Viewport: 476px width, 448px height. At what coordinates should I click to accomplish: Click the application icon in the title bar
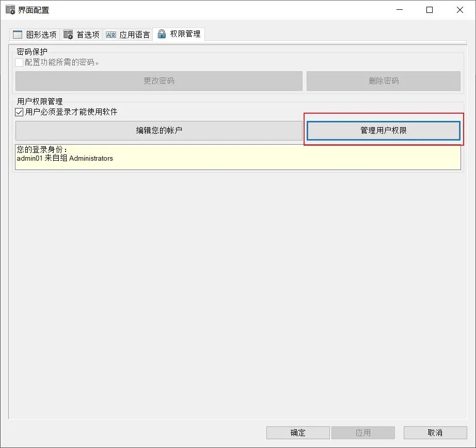click(x=9, y=9)
